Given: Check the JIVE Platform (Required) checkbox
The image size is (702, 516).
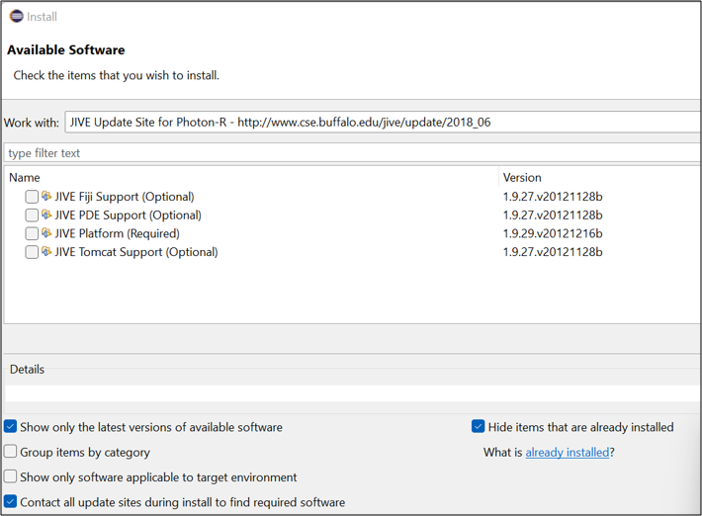Looking at the screenshot, I should click(x=32, y=234).
